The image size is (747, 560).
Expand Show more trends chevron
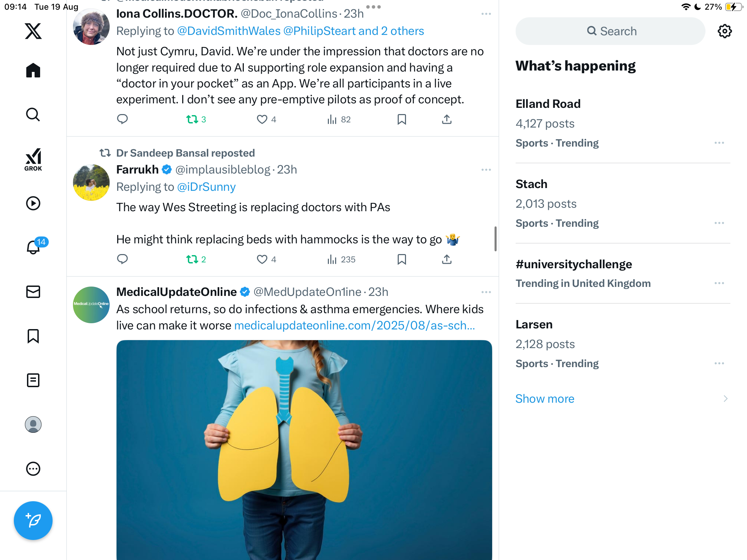[725, 399]
